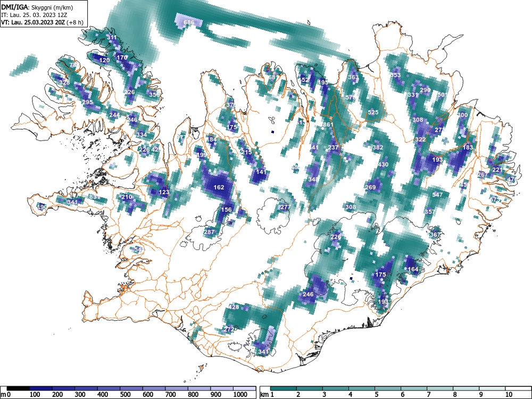Image resolution: width=532 pixels, height=399 pixels.
Task: Click the map value 353
Action: (396, 74)
